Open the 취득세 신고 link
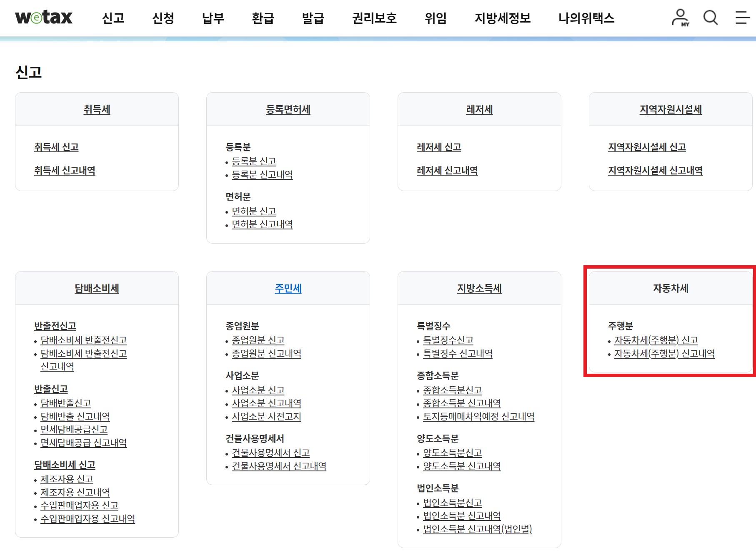 point(58,147)
